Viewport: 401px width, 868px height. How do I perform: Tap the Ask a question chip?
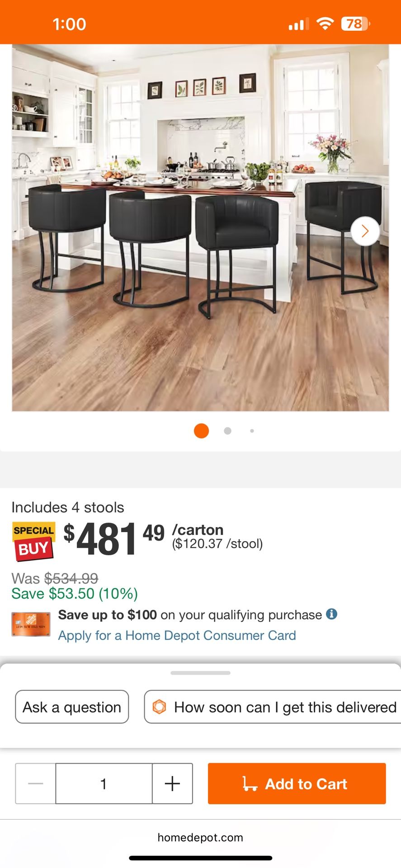[72, 707]
